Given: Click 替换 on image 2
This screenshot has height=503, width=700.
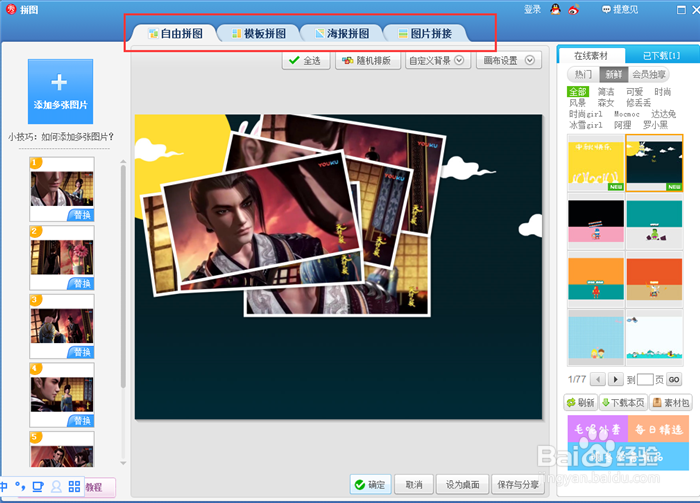Looking at the screenshot, I should point(81,283).
